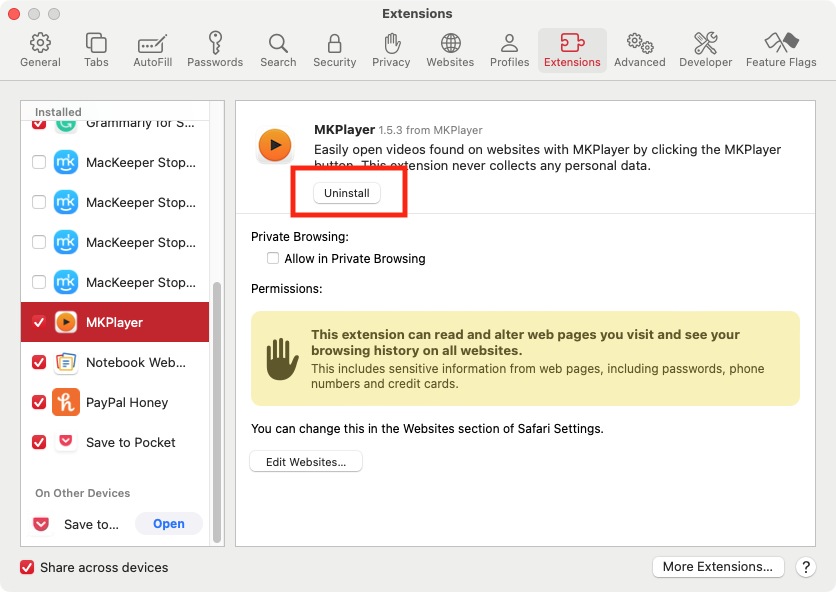The image size is (836, 592).
Task: Open the Websites settings pane
Action: pos(450,50)
